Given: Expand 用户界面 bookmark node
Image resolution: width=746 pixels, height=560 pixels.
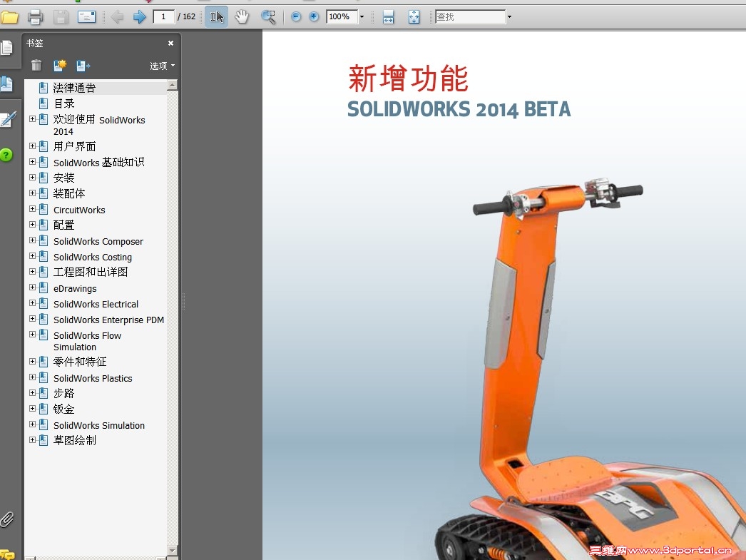Looking at the screenshot, I should 32,146.
